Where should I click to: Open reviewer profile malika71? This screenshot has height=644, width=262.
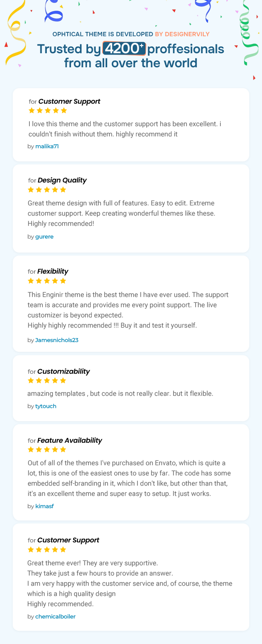pyautogui.click(x=47, y=146)
